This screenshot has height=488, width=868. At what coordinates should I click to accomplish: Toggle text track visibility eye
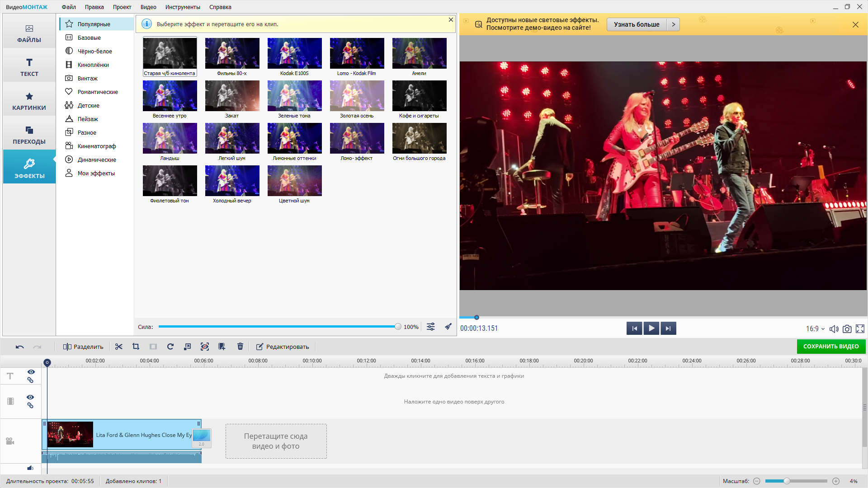click(x=31, y=372)
